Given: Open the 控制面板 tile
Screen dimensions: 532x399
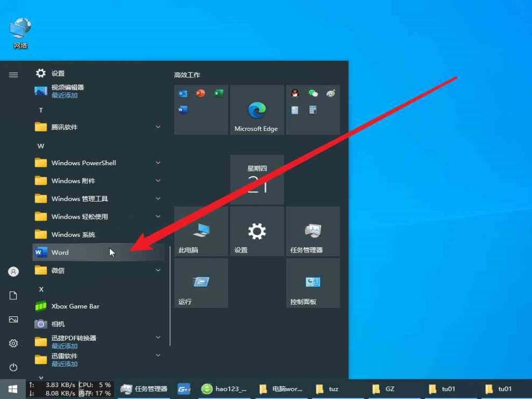Looking at the screenshot, I should click(313, 283).
